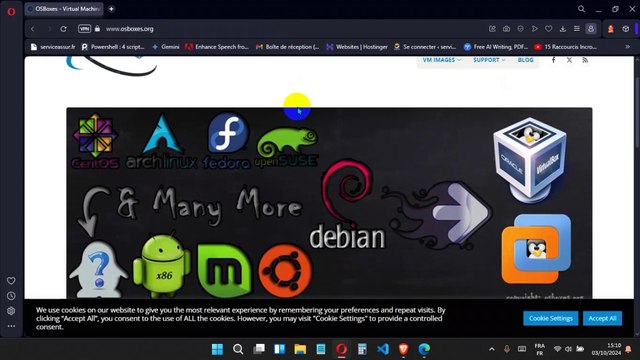The width and height of the screenshot is (640, 360).
Task: Open the extensions cube icon
Action: pos(626,29)
